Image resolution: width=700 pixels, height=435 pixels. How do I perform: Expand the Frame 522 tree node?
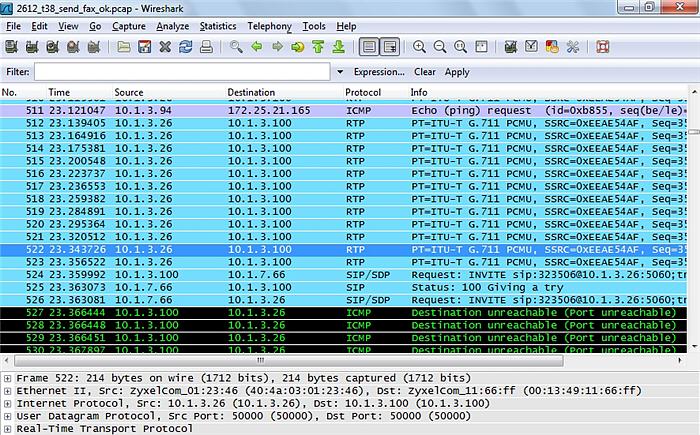8,378
